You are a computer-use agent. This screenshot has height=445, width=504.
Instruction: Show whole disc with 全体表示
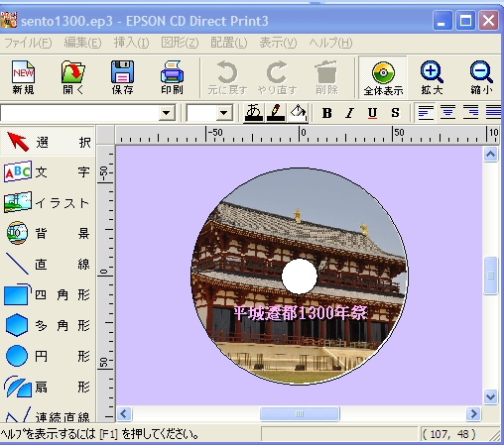pyautogui.click(x=383, y=77)
